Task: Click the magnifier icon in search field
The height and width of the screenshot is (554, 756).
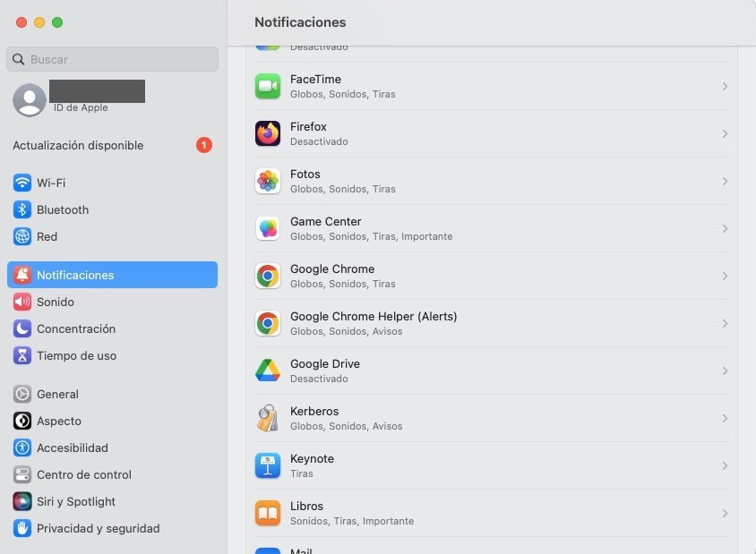Action: [18, 59]
